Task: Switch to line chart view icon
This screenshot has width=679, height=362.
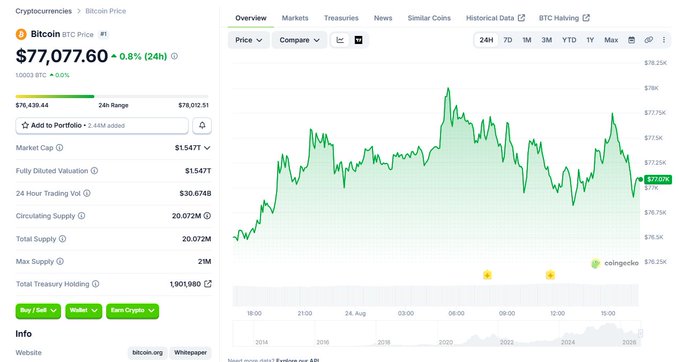Action: pyautogui.click(x=340, y=40)
